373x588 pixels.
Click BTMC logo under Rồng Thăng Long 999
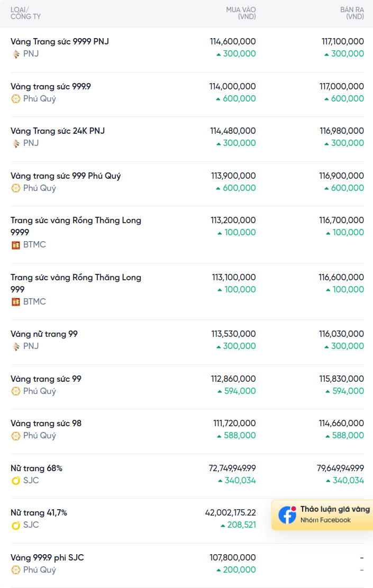[16, 302]
